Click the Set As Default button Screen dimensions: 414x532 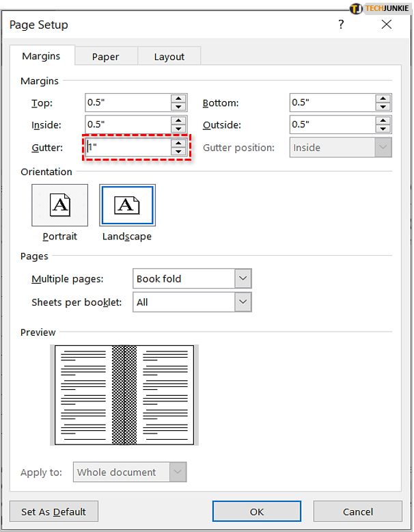pos(54,511)
